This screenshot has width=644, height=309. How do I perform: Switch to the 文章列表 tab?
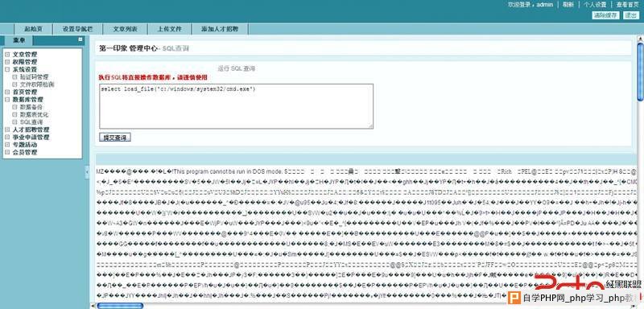(126, 29)
